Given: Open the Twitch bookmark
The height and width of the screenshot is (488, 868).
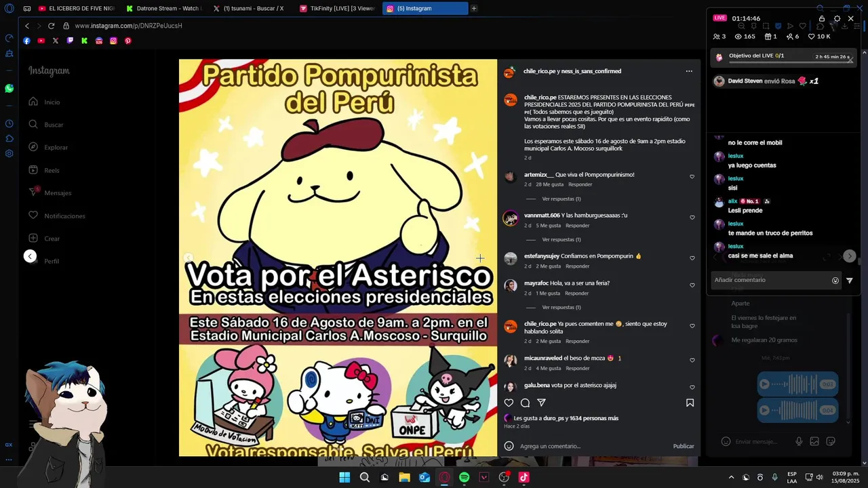Looking at the screenshot, I should [70, 41].
